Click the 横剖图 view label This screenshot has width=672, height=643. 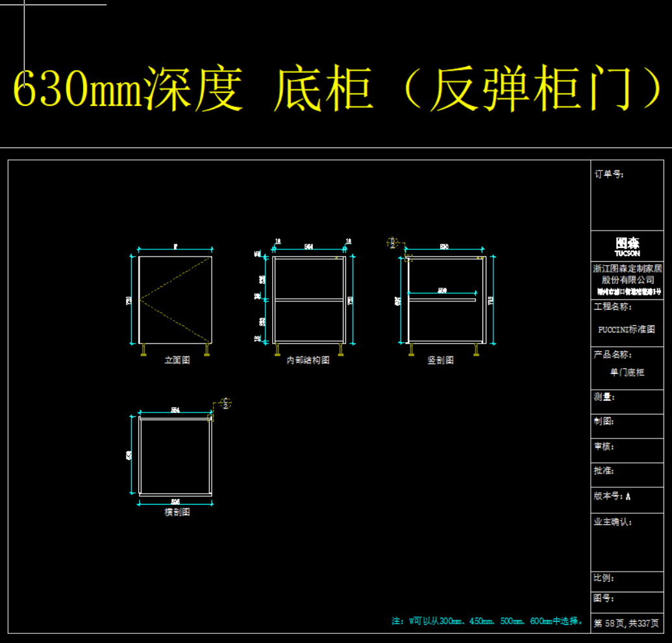click(x=177, y=512)
